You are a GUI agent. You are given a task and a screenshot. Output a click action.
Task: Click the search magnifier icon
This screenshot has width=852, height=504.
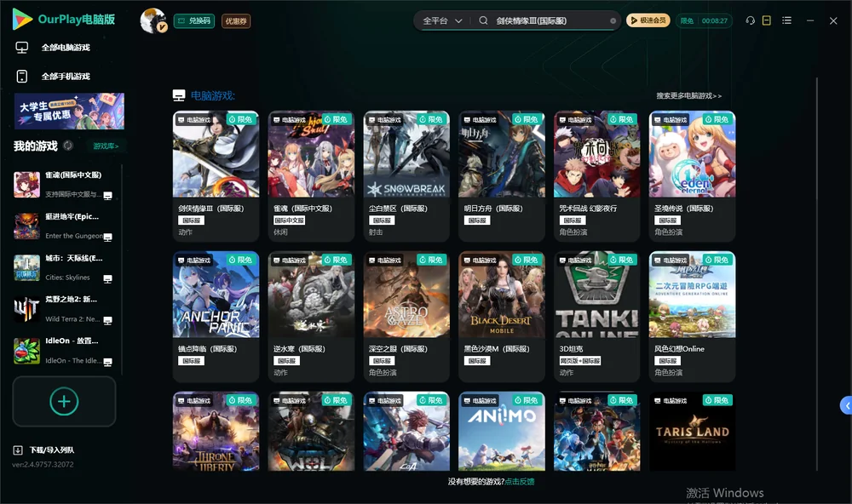tap(483, 20)
